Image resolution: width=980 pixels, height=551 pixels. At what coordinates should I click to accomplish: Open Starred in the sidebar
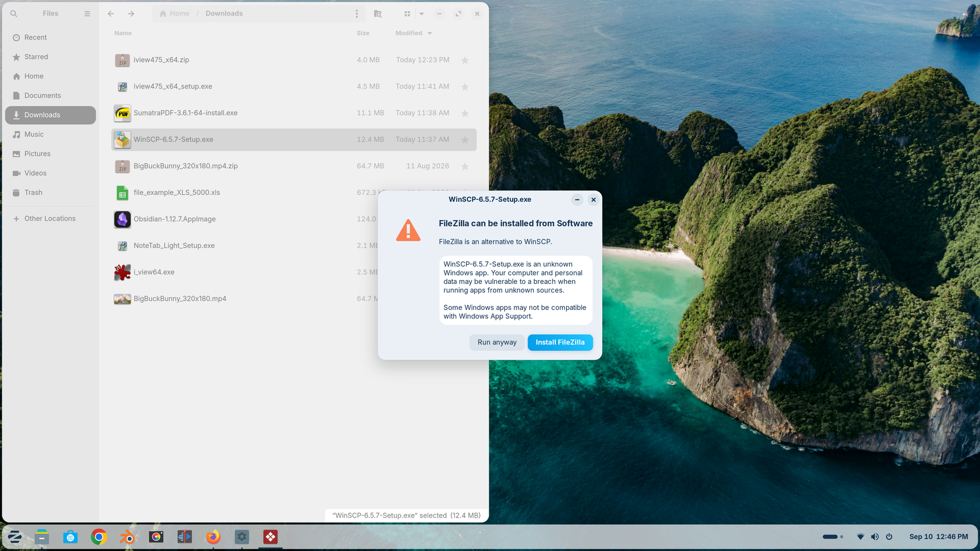coord(50,57)
